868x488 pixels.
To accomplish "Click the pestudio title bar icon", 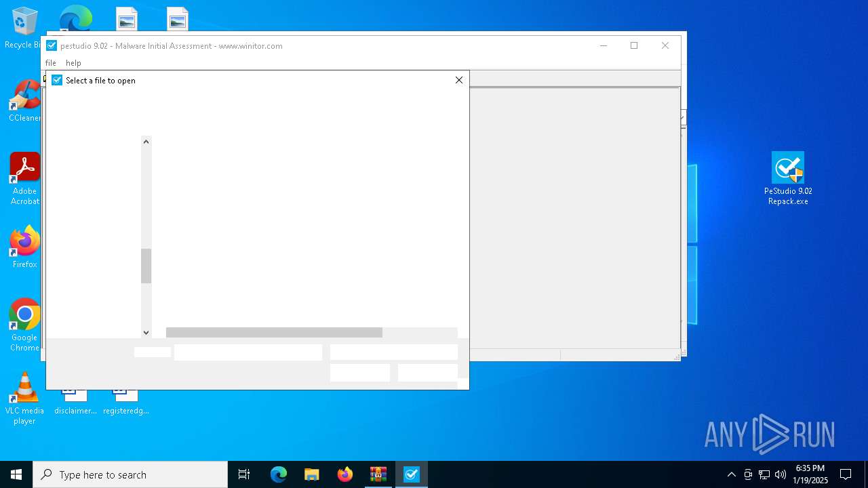I will (x=52, y=46).
